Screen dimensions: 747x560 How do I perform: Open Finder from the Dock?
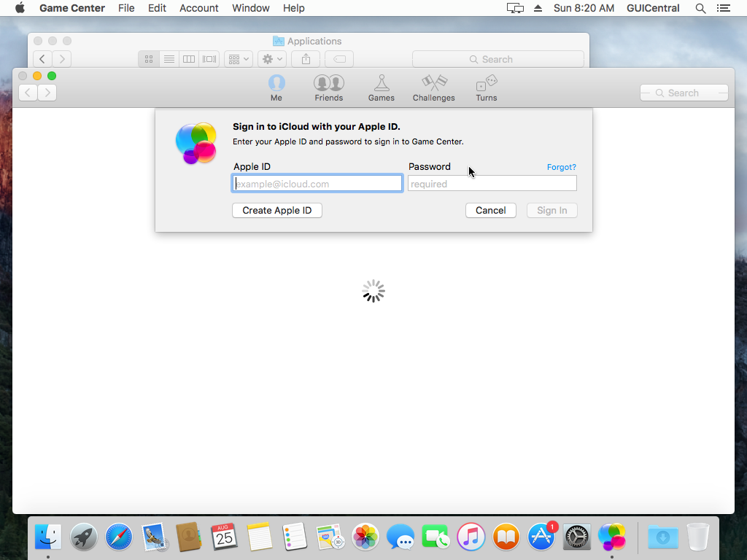point(48,537)
